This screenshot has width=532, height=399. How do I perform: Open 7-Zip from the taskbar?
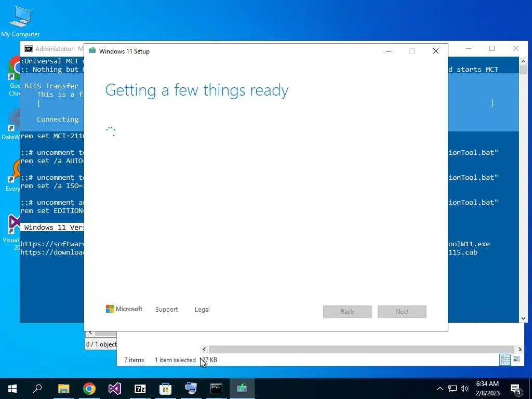pos(140,389)
